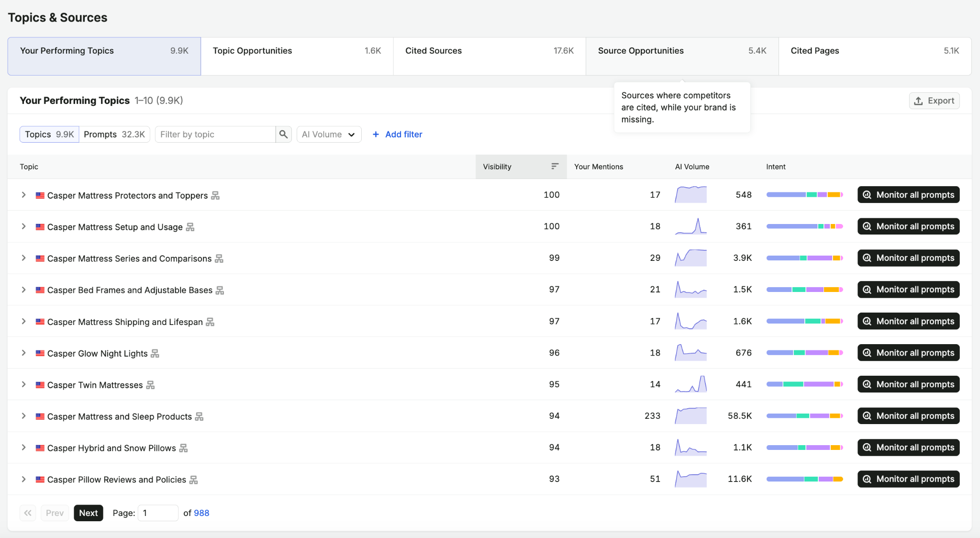Switch to the Prompts 32.3K toggle

click(x=114, y=134)
